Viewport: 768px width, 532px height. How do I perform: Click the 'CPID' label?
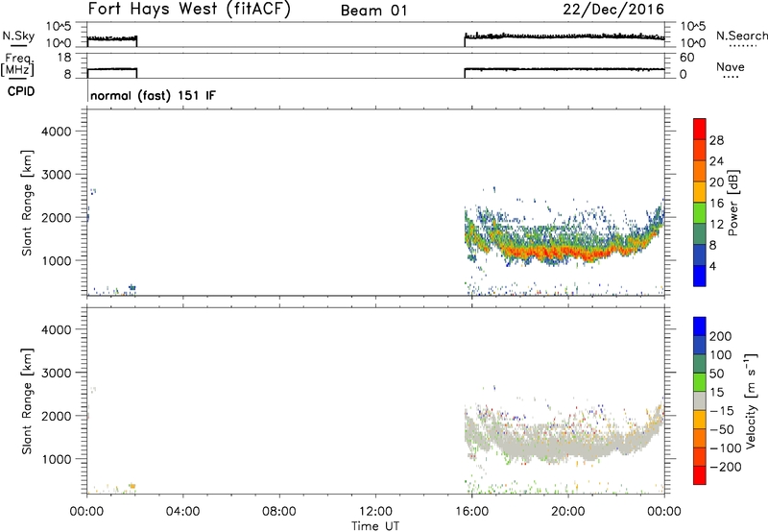(21, 91)
